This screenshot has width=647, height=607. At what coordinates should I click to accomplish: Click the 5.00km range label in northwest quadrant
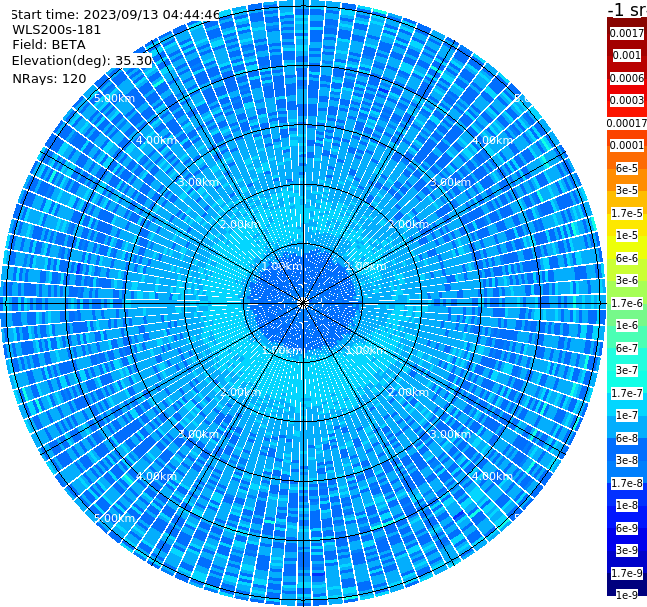[x=114, y=98]
